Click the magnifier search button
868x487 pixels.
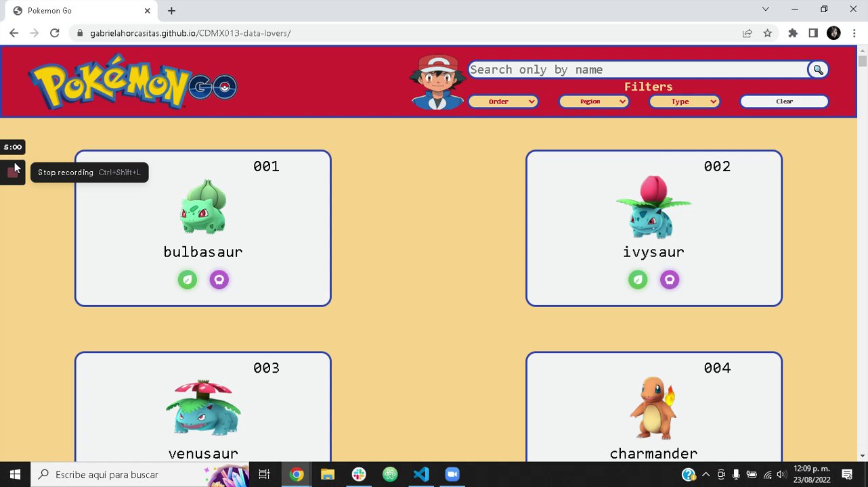(818, 70)
